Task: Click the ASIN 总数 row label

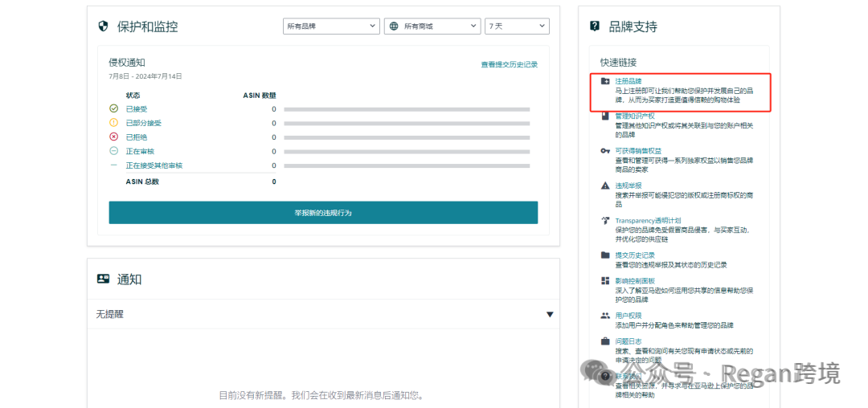Action: [142, 182]
